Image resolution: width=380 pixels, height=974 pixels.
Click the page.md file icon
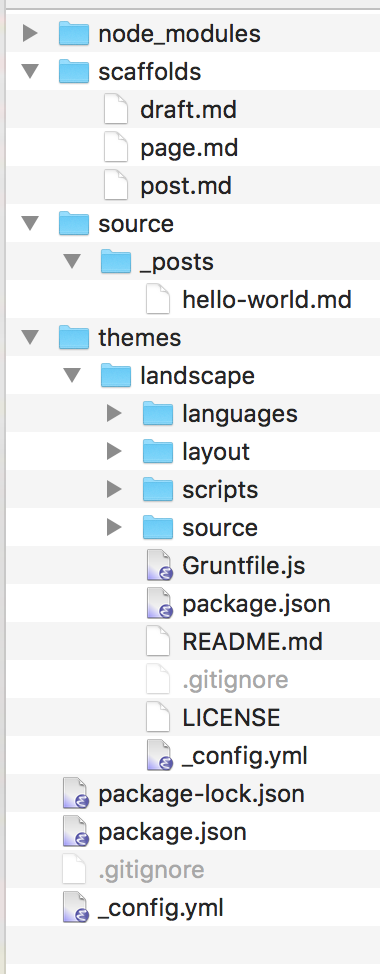pos(116,148)
